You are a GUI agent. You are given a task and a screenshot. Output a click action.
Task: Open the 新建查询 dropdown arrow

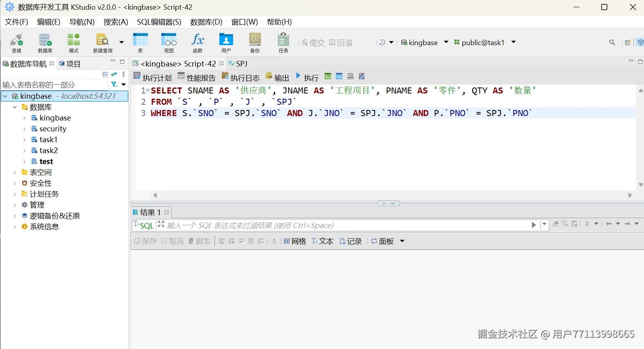click(121, 42)
